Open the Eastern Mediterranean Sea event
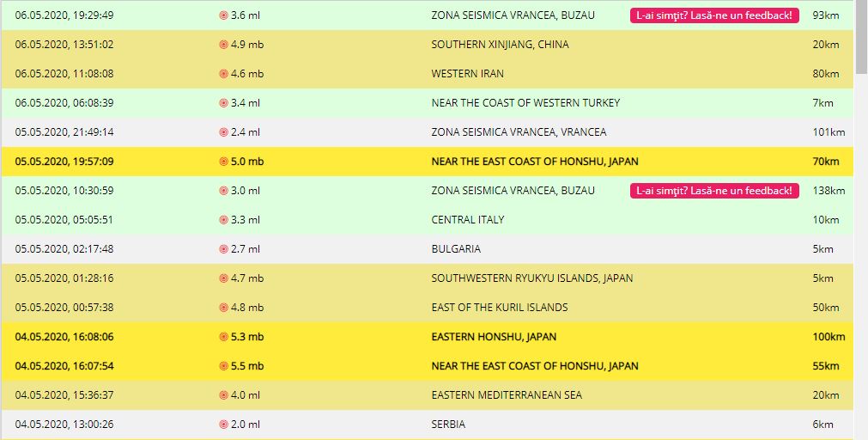868x440 pixels. (x=507, y=395)
